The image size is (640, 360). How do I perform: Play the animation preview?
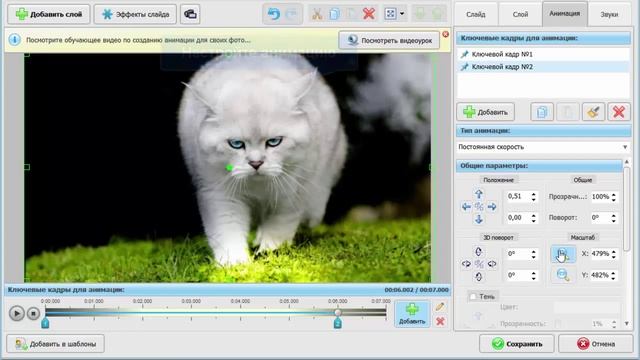pyautogui.click(x=17, y=313)
